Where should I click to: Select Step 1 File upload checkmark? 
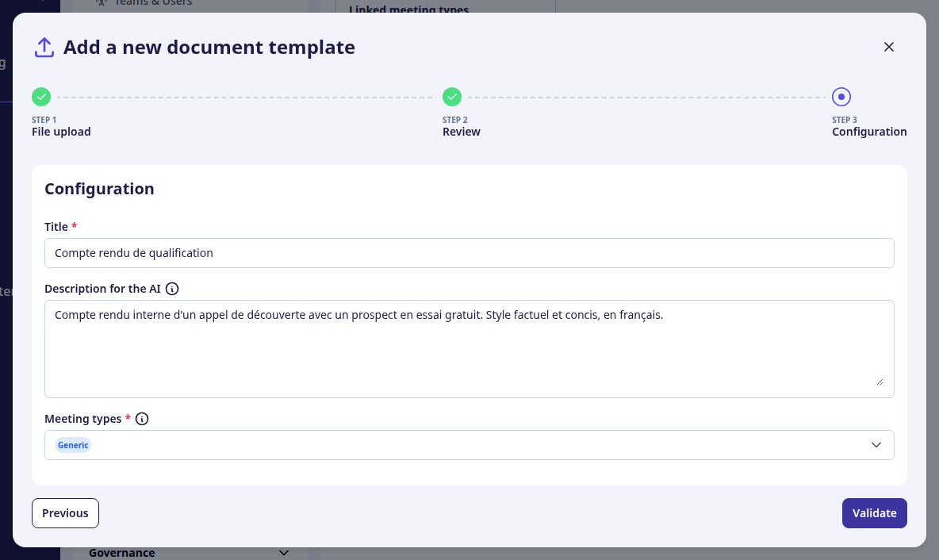point(41,97)
